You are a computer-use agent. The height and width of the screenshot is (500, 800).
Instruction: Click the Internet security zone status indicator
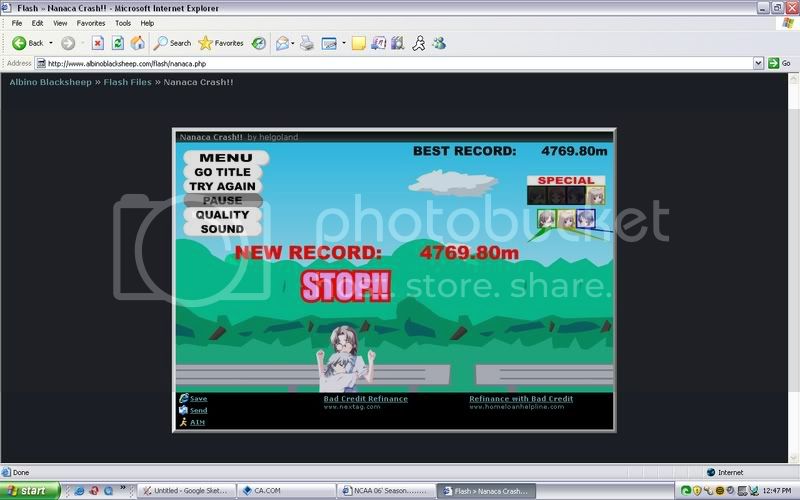click(725, 472)
